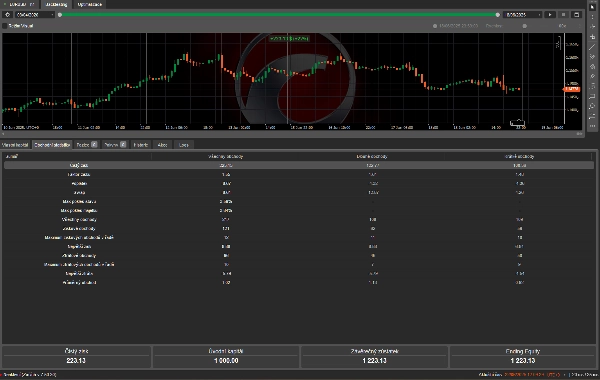Image resolution: width=600 pixels, height=380 pixels.
Task: Select the crosshair tool
Action: click(x=592, y=27)
